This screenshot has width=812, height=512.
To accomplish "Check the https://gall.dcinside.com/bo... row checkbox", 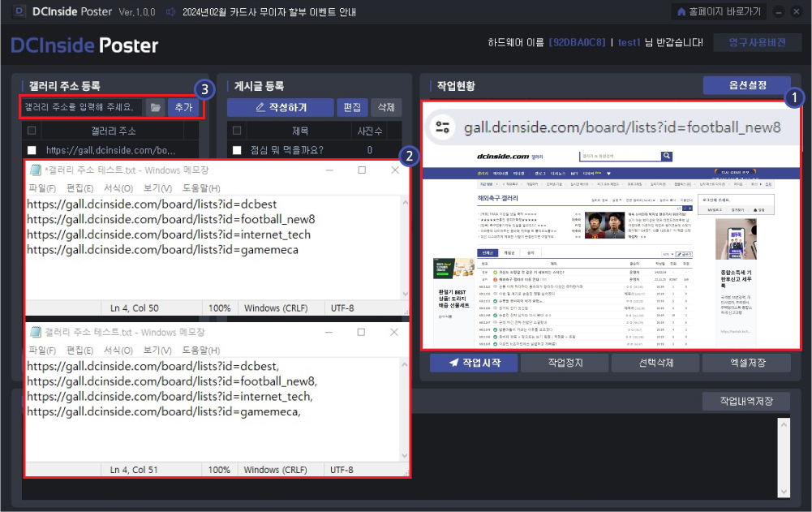I will tap(32, 150).
